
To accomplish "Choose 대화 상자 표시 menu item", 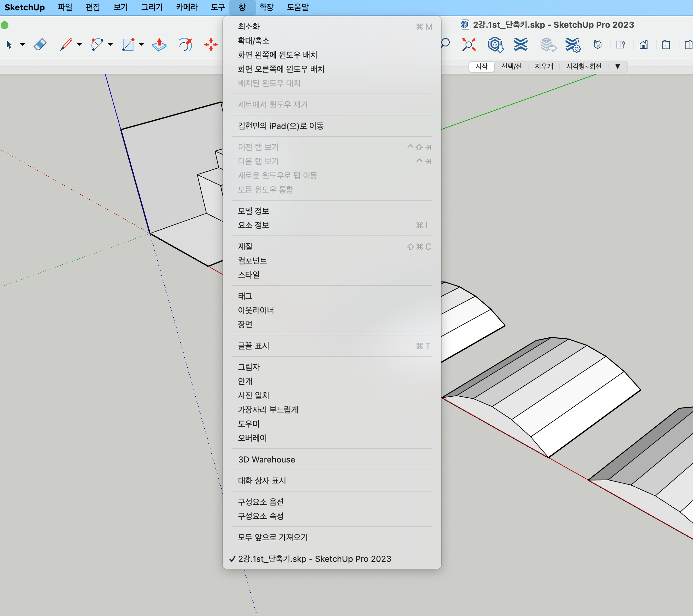I will [332, 481].
